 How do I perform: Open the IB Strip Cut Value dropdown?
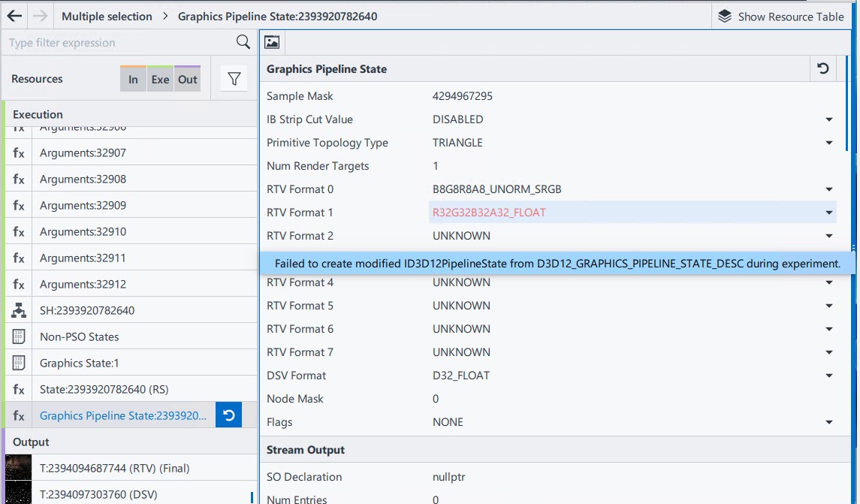click(x=829, y=119)
